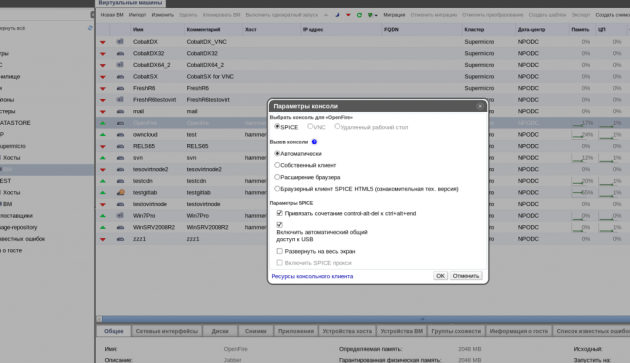630x363 pixels.
Task: Click the green status arrow of WinSRV2008R2 row
Action: tap(103, 228)
